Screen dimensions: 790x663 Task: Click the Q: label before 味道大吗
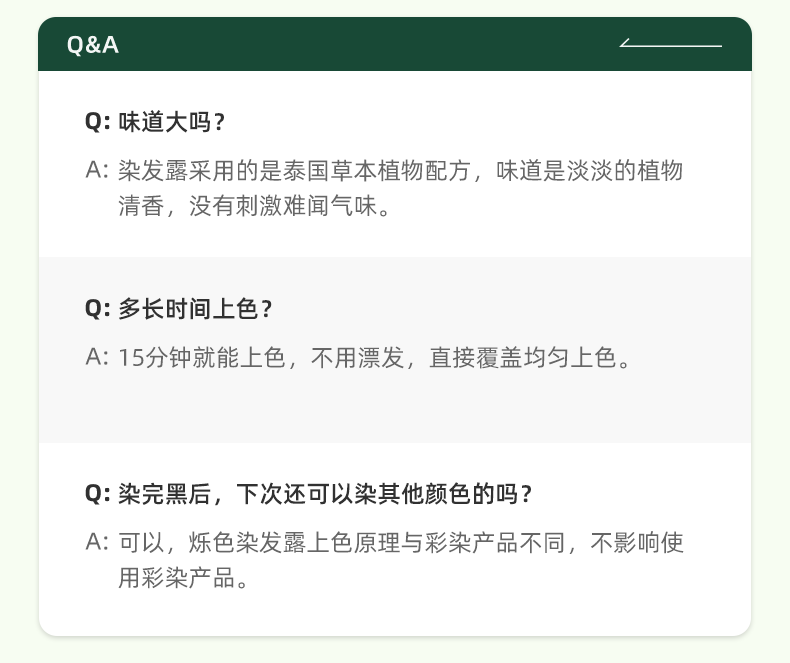(x=97, y=122)
